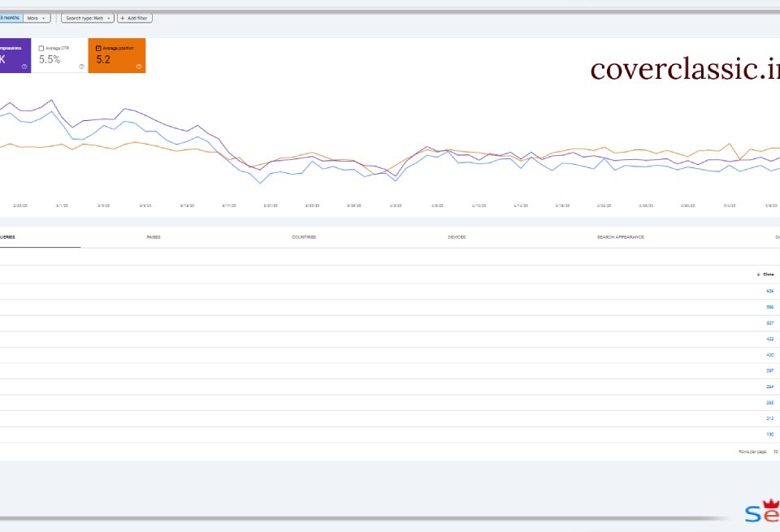This screenshot has height=532, width=780.
Task: Switch to the Search Appearance tab
Action: (x=620, y=237)
